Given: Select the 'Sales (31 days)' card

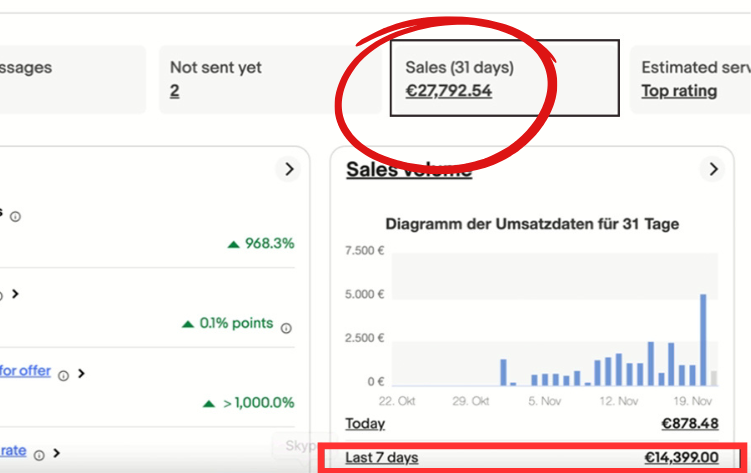Looking at the screenshot, I should [x=504, y=78].
